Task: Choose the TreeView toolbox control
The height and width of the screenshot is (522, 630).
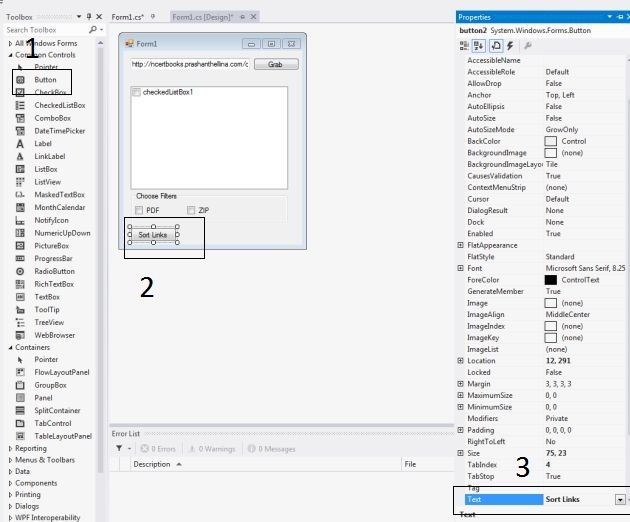Action: (49, 323)
